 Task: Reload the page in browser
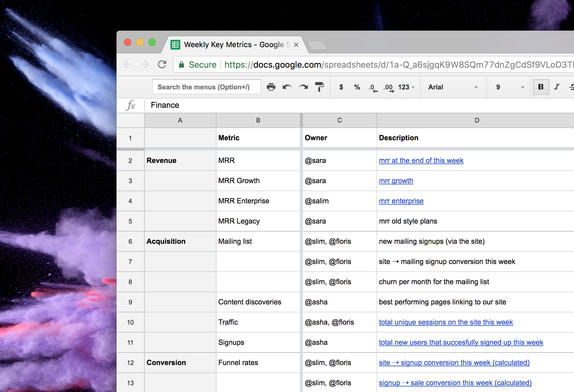[162, 65]
